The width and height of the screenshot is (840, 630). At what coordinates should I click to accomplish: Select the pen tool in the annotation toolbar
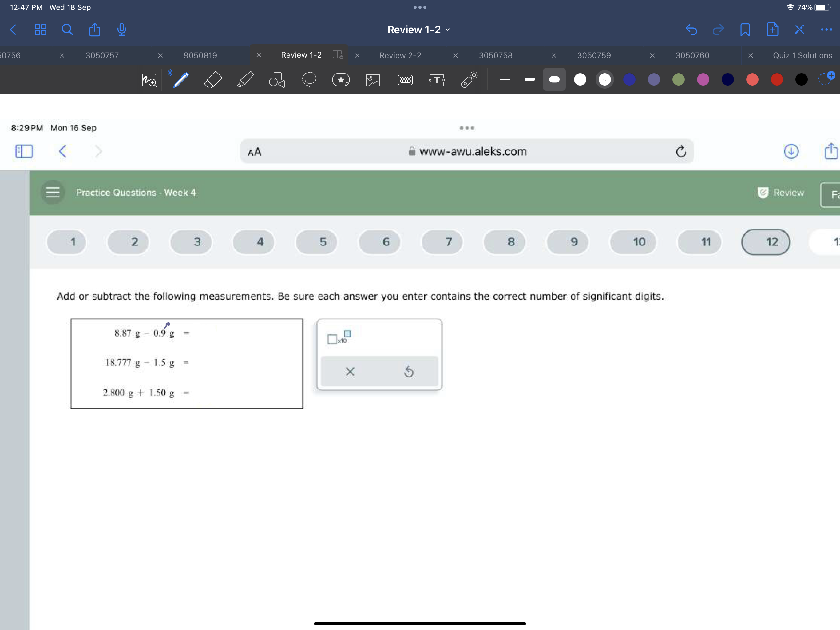pos(180,80)
